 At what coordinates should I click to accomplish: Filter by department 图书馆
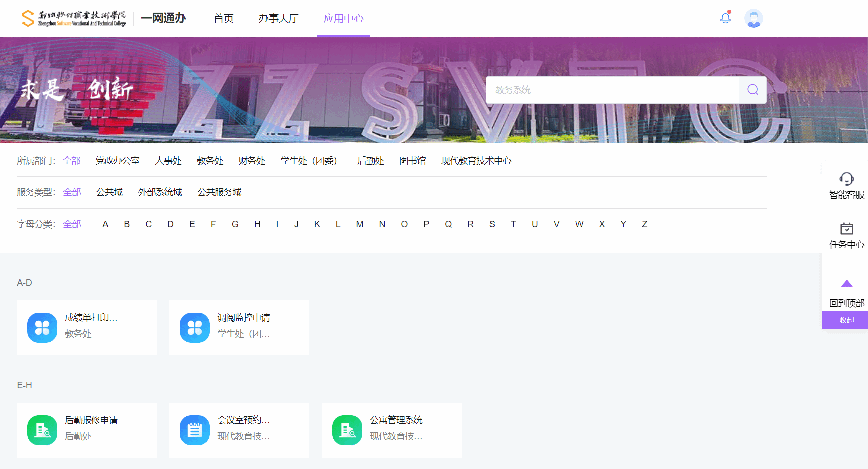(x=412, y=161)
